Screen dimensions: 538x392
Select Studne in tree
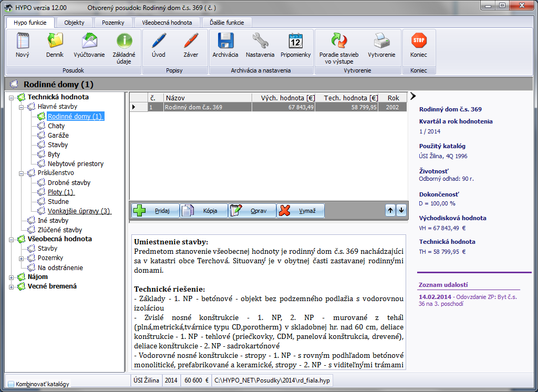(58, 201)
